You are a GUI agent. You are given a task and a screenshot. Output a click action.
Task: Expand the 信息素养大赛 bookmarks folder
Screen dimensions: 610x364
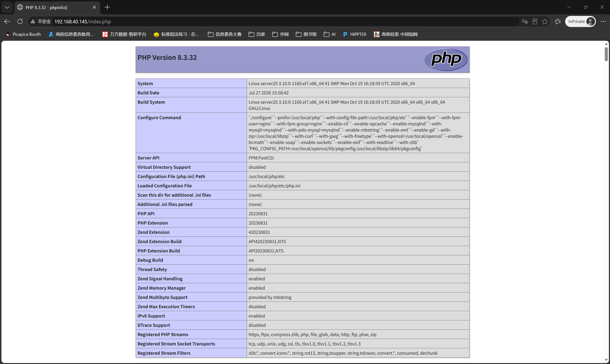(x=224, y=34)
